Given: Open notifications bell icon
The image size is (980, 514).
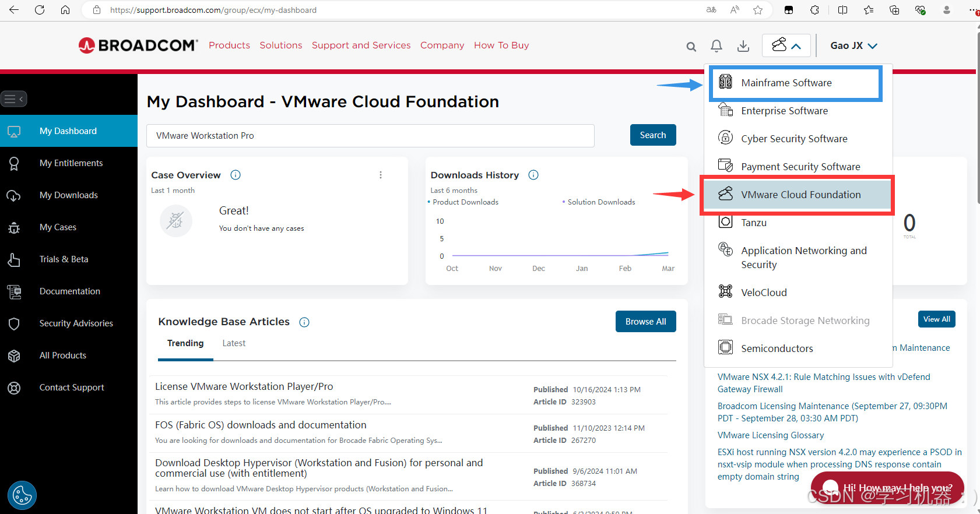Looking at the screenshot, I should pos(716,46).
